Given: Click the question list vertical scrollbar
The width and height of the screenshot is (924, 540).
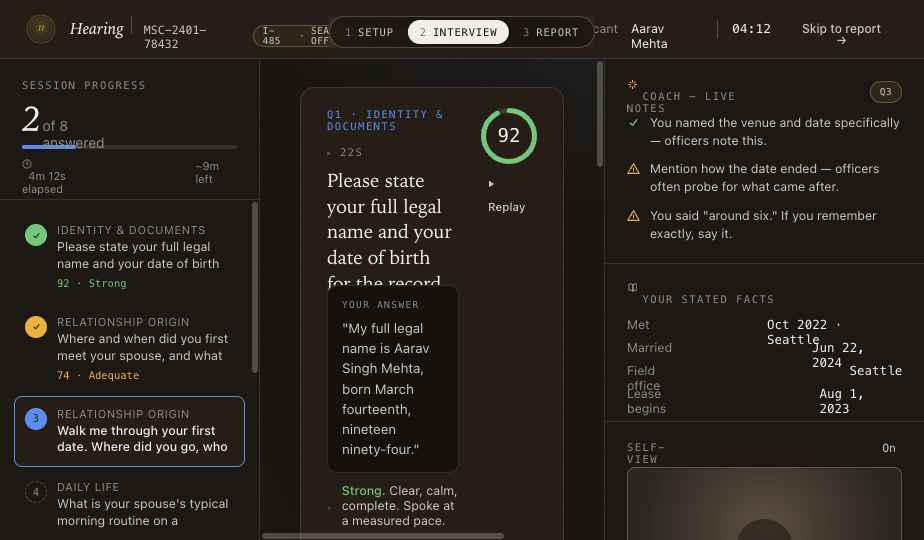Looking at the screenshot, I should click(255, 287).
